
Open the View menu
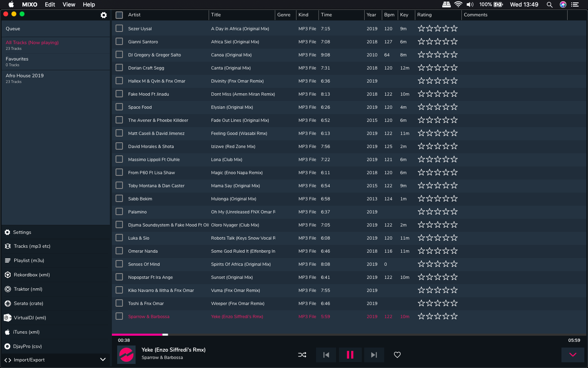(69, 4)
